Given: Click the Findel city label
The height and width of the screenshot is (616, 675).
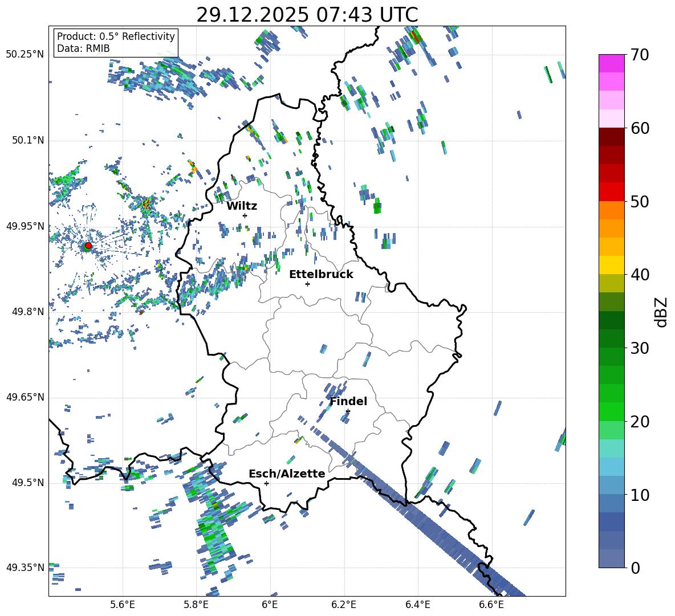Looking at the screenshot, I should (348, 401).
